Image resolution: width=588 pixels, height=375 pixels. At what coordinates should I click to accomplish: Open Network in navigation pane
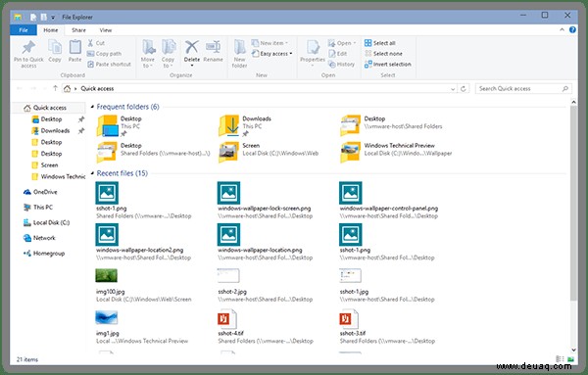[x=39, y=238]
